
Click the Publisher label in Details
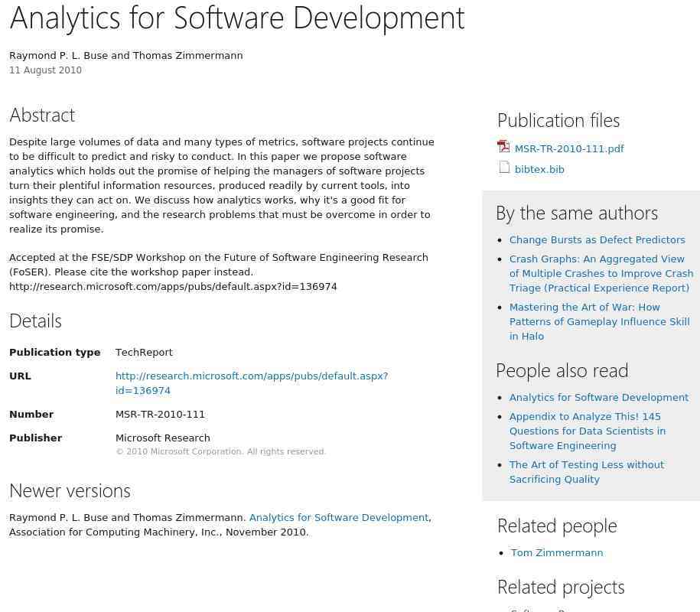[36, 438]
